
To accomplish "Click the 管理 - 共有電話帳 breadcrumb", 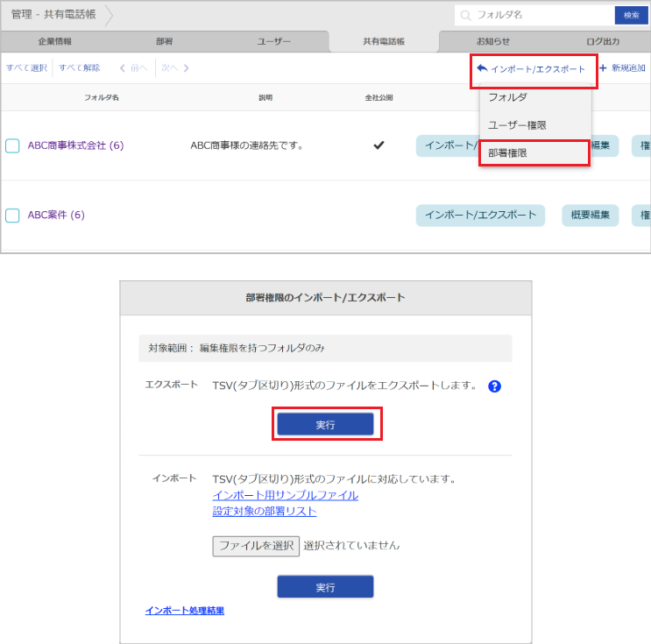I will click(53, 15).
